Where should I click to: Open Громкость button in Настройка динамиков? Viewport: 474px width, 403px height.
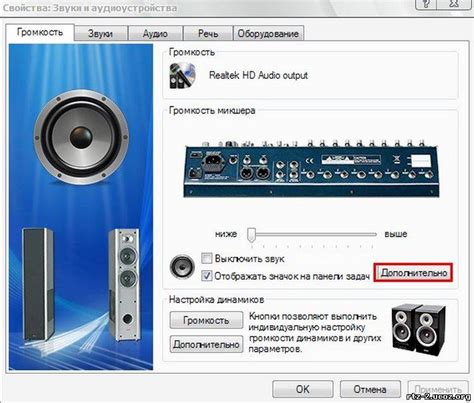(x=206, y=320)
